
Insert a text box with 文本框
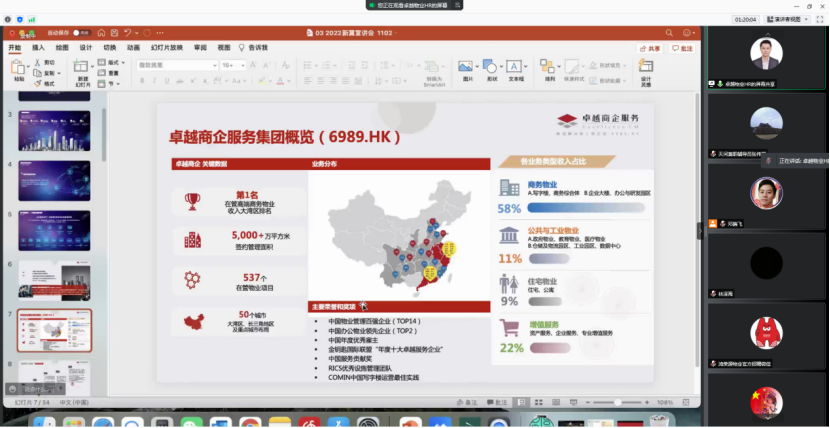pyautogui.click(x=515, y=70)
